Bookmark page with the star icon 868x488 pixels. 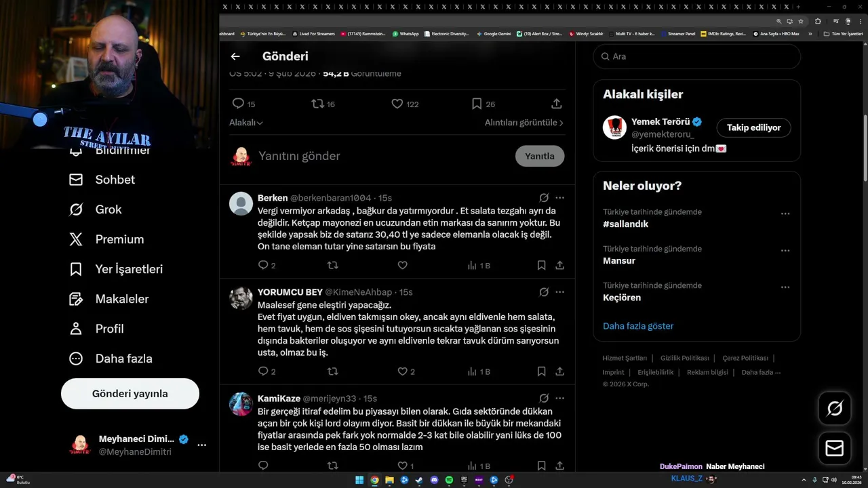[x=800, y=21]
